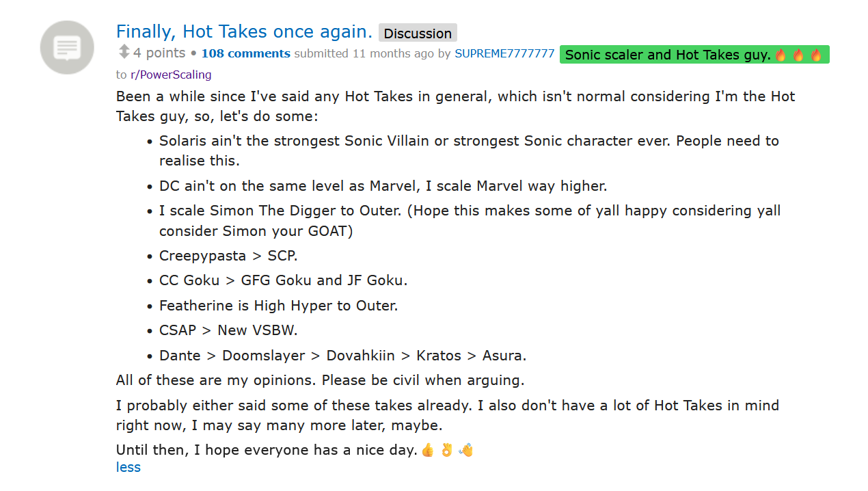Select the Discussion flair tag
Screen dimensions: 868x491
tap(418, 33)
